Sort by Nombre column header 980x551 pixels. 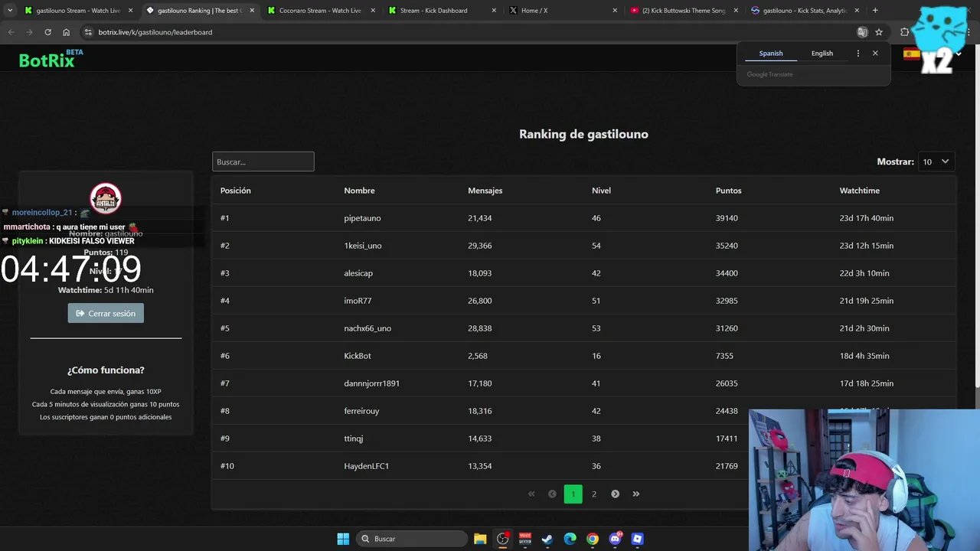point(359,191)
